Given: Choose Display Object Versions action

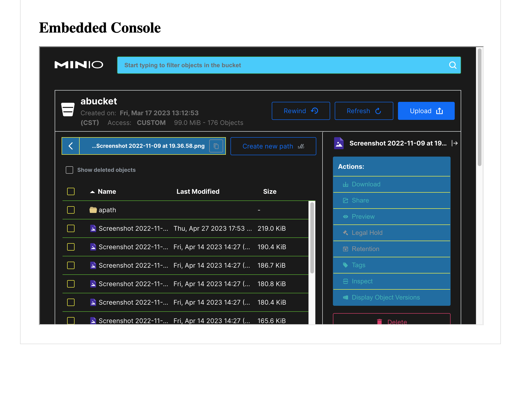Looking at the screenshot, I should (x=392, y=297).
